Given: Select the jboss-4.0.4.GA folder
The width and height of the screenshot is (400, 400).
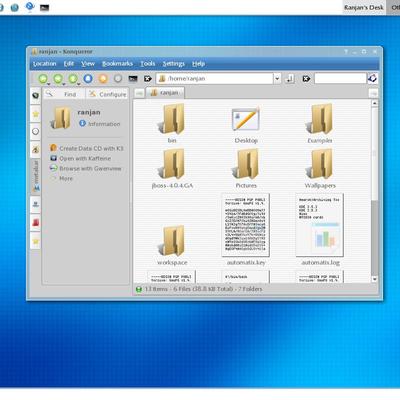Looking at the screenshot, I should pyautogui.click(x=172, y=169).
